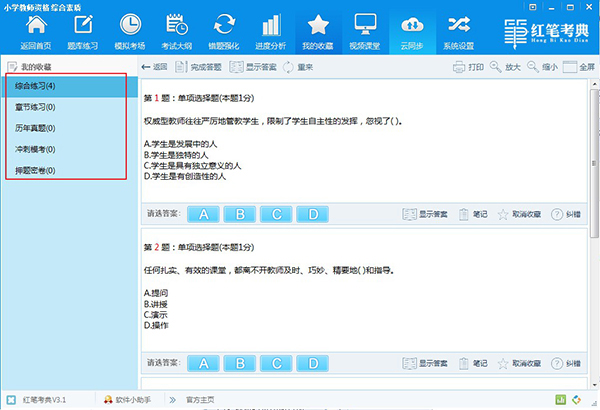Open 模拟考场 clock icon
600x410 pixels.
130,25
